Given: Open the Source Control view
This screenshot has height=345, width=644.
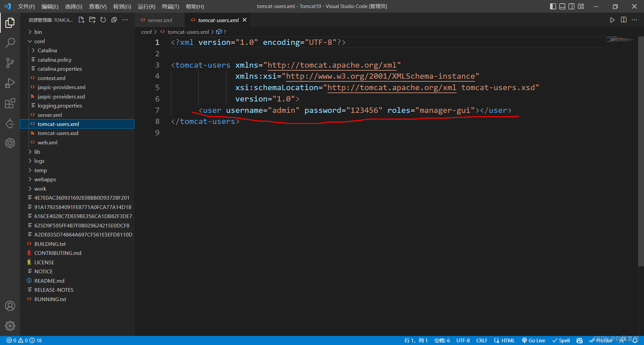Looking at the screenshot, I should pyautogui.click(x=10, y=63).
